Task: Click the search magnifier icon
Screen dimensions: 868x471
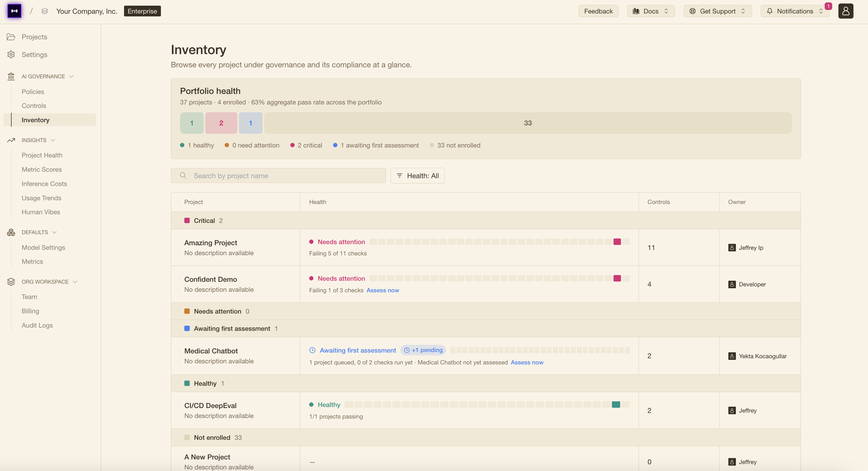Action: point(183,175)
